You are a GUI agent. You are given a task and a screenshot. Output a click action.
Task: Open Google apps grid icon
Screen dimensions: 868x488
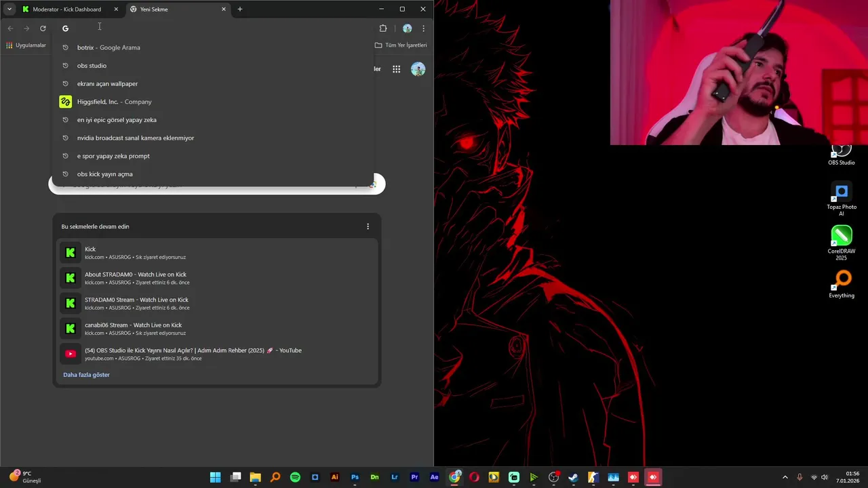[396, 69]
